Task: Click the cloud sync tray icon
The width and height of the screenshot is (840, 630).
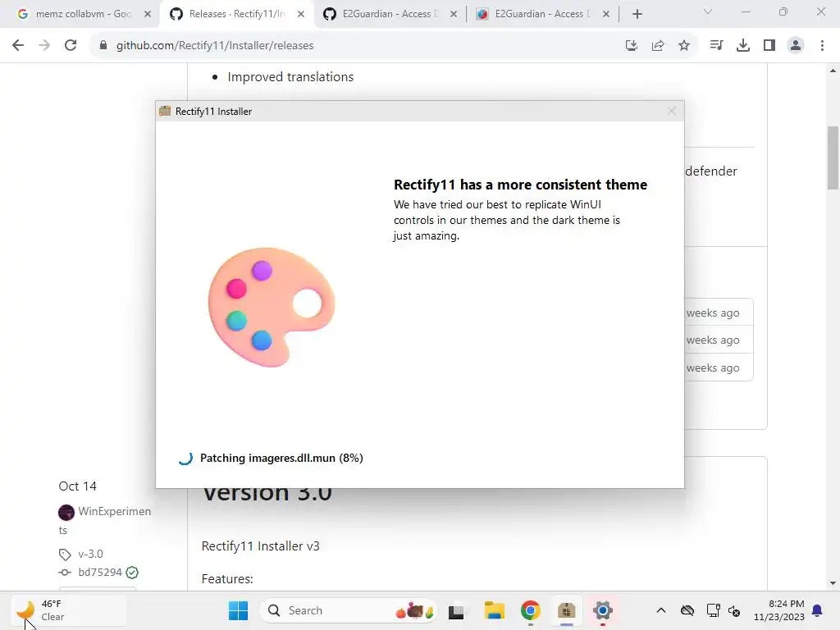Action: [687, 610]
